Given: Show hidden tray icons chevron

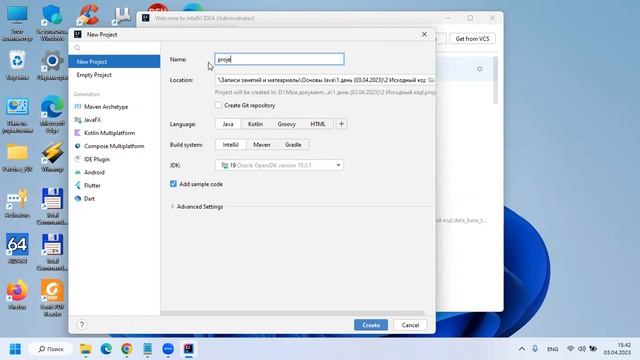Looking at the screenshot, I should (x=522, y=349).
